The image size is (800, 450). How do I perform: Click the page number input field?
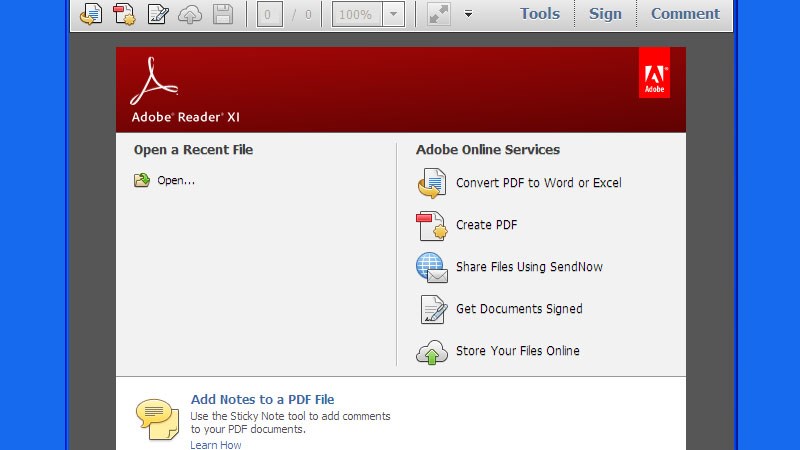point(269,14)
